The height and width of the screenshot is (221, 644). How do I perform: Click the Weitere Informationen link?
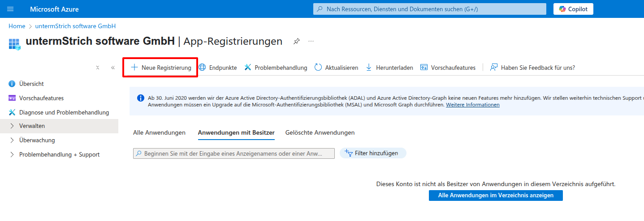click(x=472, y=105)
